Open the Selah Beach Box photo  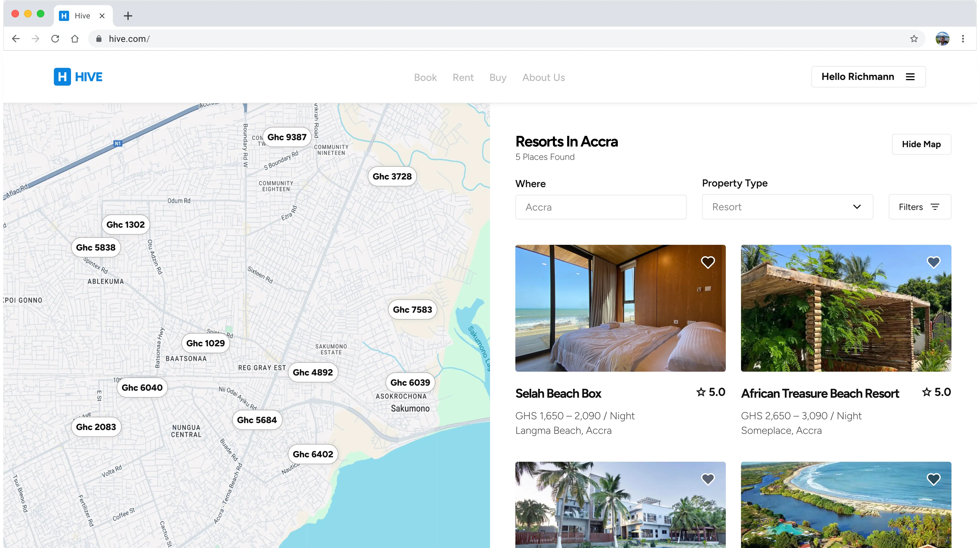620,308
